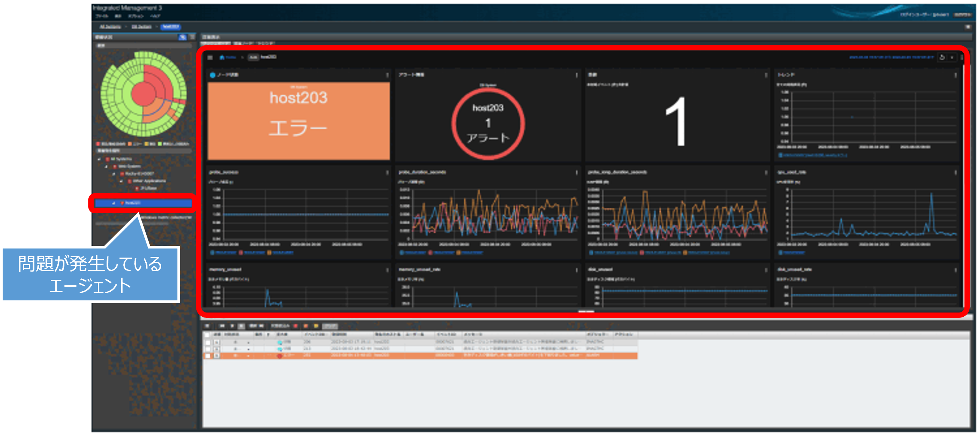Open refresh interval dropdown arrow

pos(952,58)
